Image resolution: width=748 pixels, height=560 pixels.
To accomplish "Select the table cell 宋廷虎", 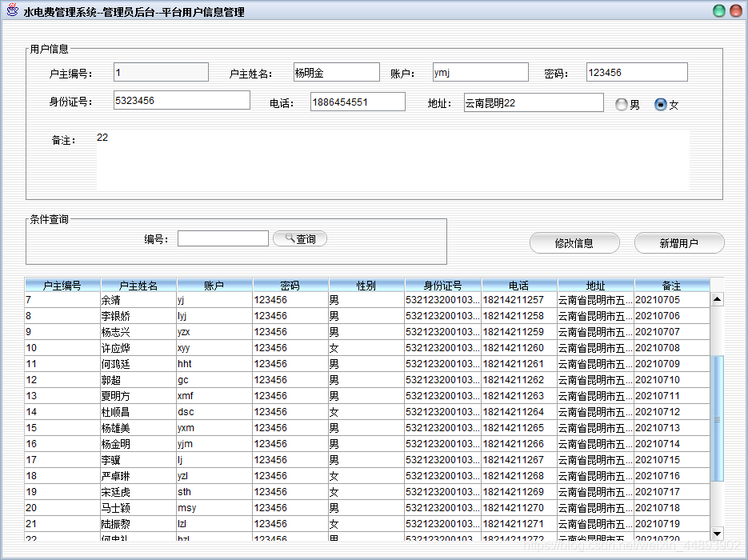I will coord(138,491).
